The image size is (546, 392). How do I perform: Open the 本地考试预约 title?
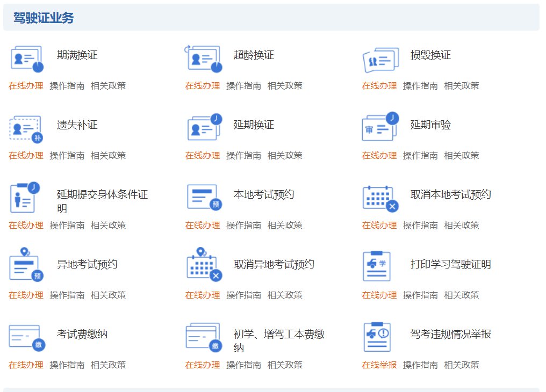click(264, 194)
